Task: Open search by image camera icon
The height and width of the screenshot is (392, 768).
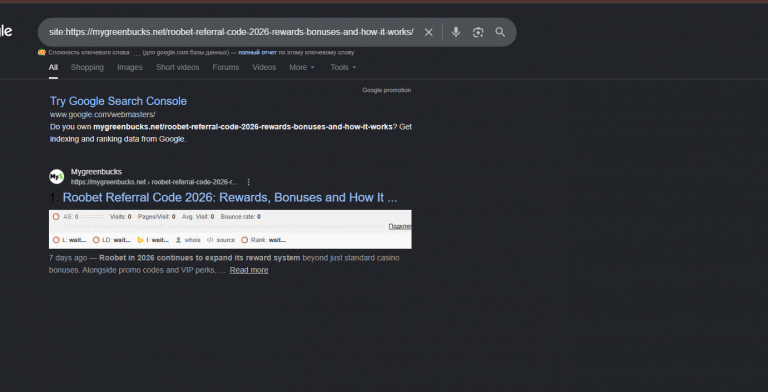Action: click(478, 32)
